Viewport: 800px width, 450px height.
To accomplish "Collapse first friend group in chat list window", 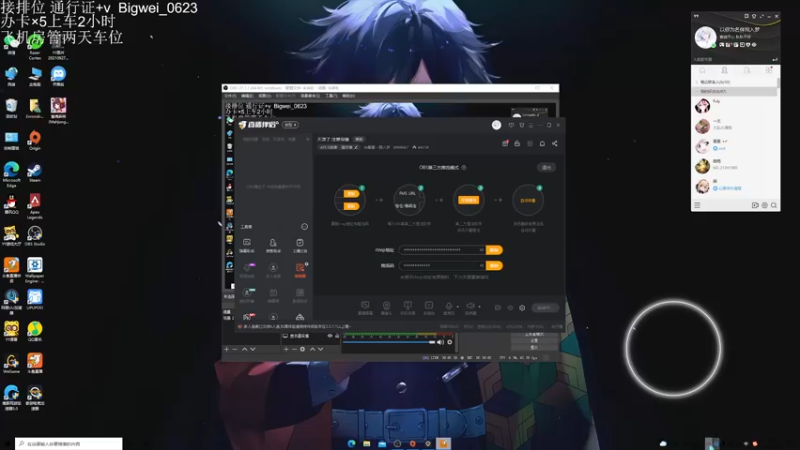I will [x=697, y=82].
